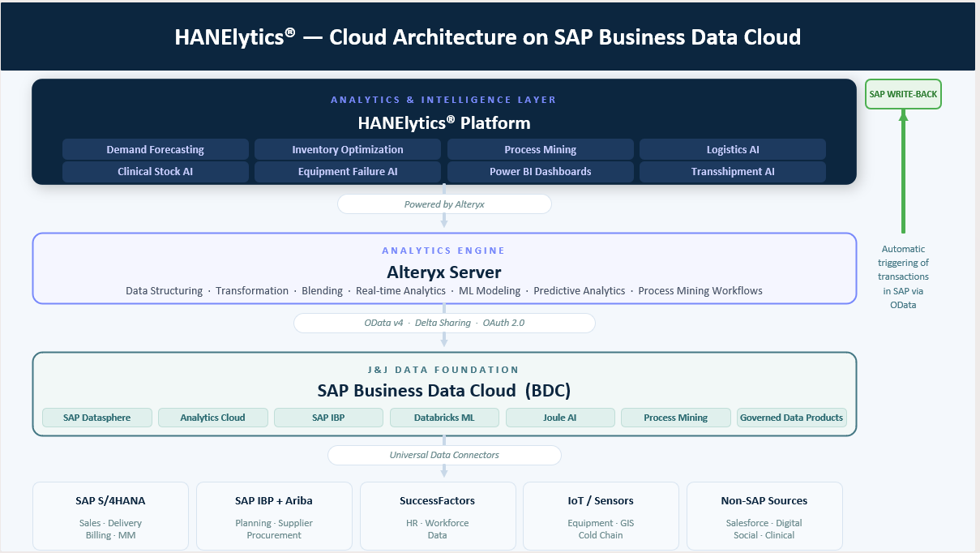Viewport: 980px width, 553px height.
Task: Click the ANALYTICS & INTELLIGENCE LAYER label
Action: pyautogui.click(x=444, y=100)
